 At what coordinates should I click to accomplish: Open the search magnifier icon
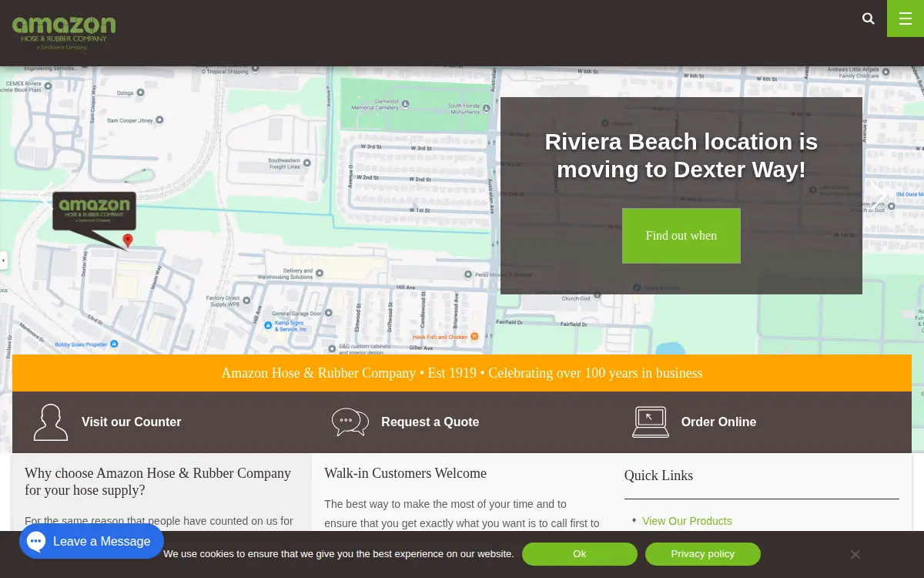(869, 18)
